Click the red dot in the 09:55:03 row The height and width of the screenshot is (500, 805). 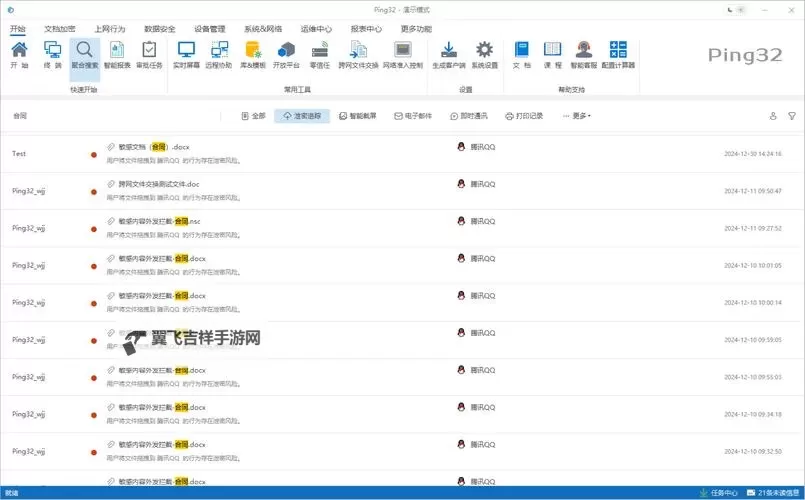[x=94, y=378]
